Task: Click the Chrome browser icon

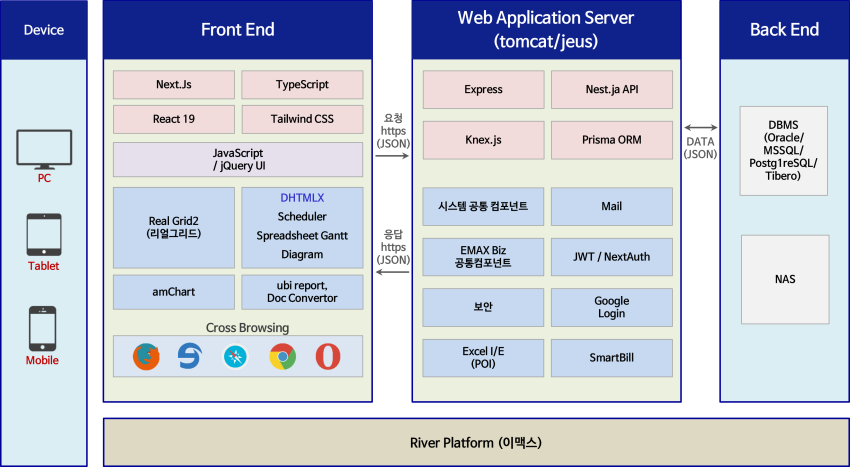Action: (282, 356)
